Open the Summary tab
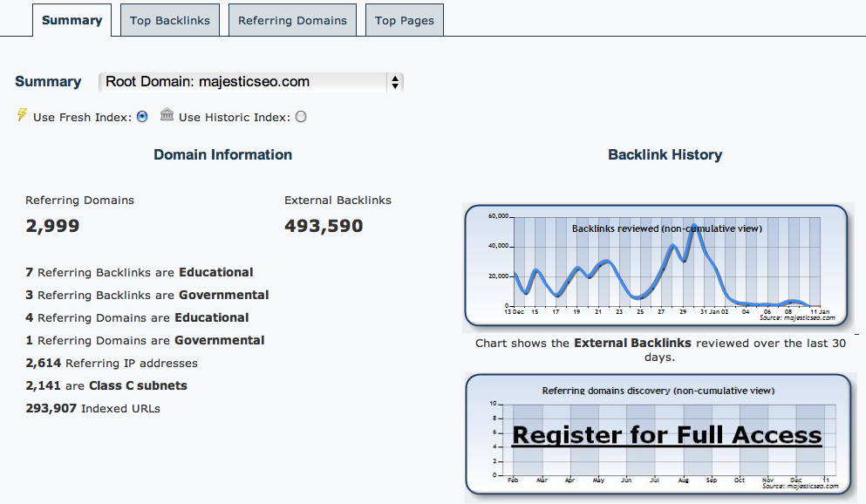This screenshot has height=504, width=866. click(72, 20)
